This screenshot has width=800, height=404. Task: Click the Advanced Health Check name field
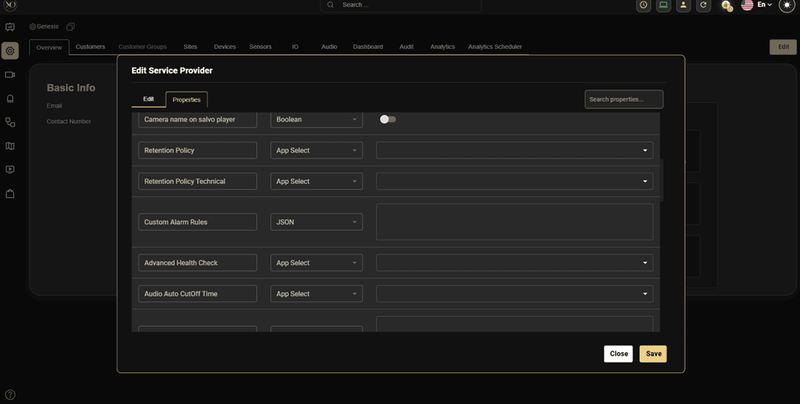tap(197, 263)
